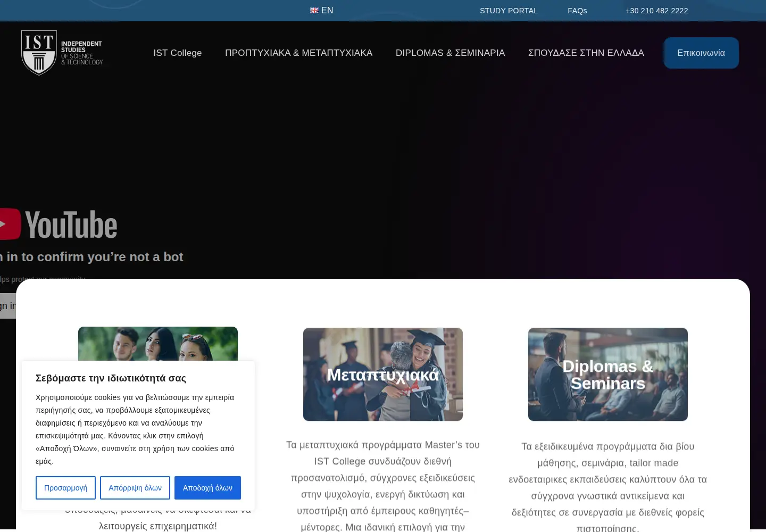Click the phone number +30 210 482 2222
The image size is (766, 532).
click(656, 11)
